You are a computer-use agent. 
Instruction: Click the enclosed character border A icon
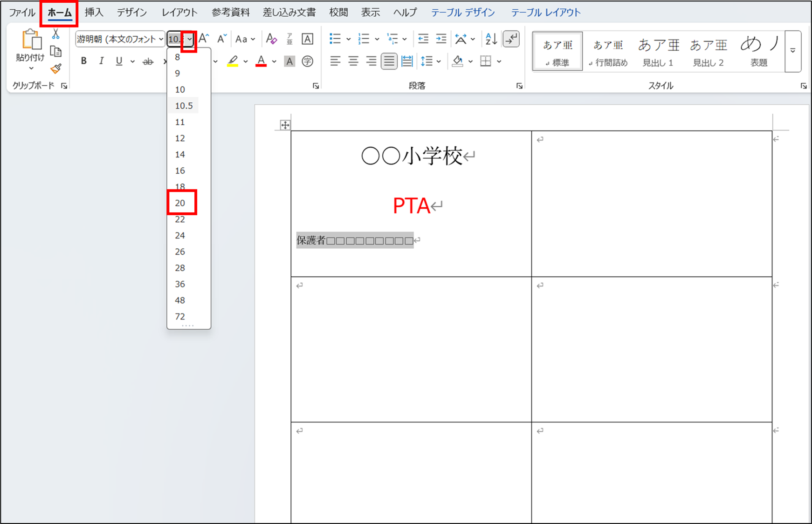(x=308, y=39)
